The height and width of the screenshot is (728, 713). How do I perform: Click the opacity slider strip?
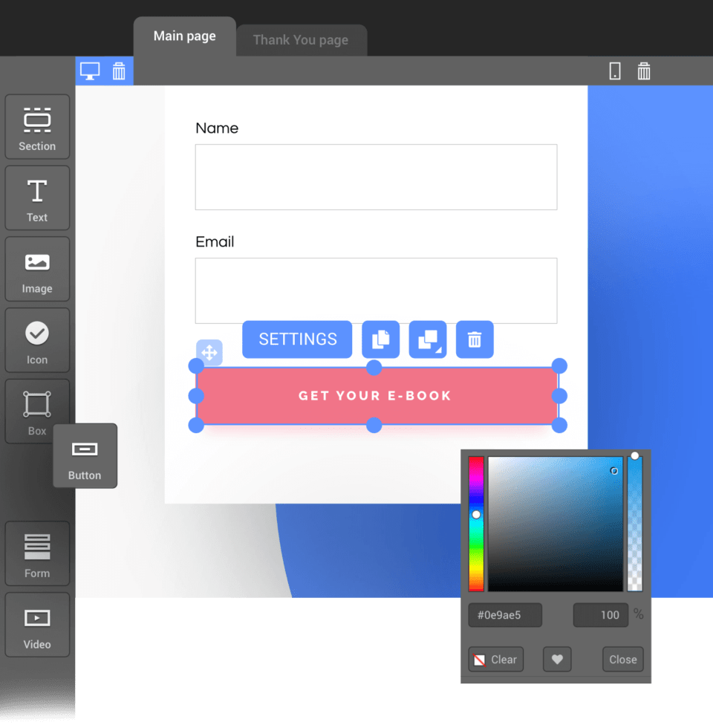634,524
